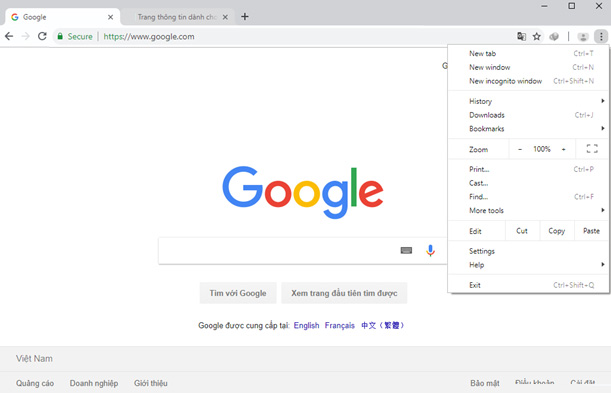Open the Doanh nghiệp footer link
The height and width of the screenshot is (393, 611).
click(x=94, y=383)
